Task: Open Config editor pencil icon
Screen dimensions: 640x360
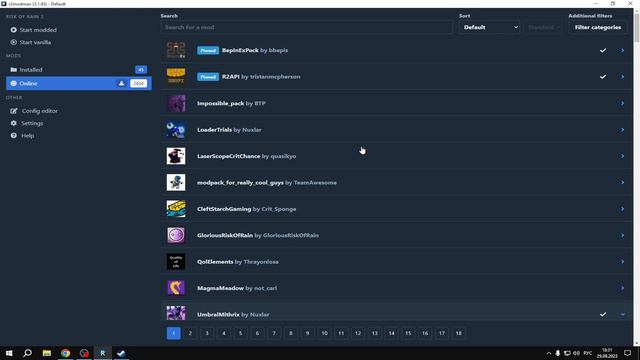Action: tap(13, 111)
